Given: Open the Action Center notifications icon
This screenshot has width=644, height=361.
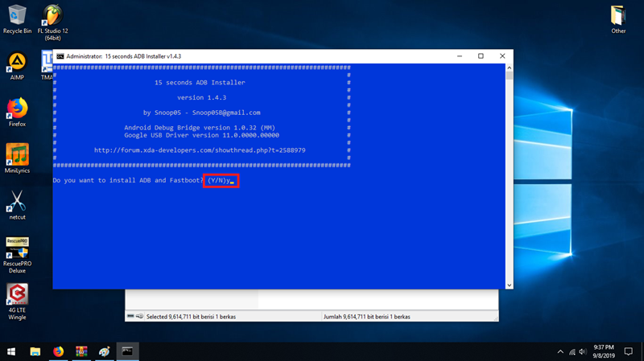Looking at the screenshot, I should [x=629, y=351].
